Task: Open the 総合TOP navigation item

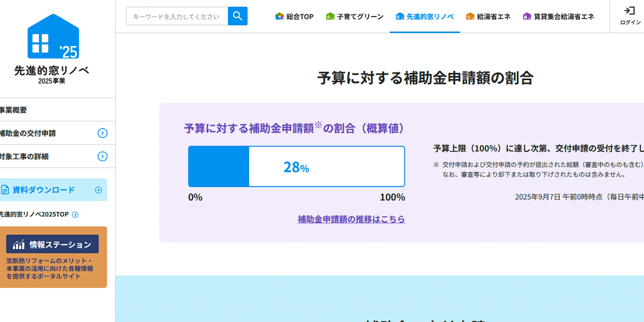Action: click(300, 17)
